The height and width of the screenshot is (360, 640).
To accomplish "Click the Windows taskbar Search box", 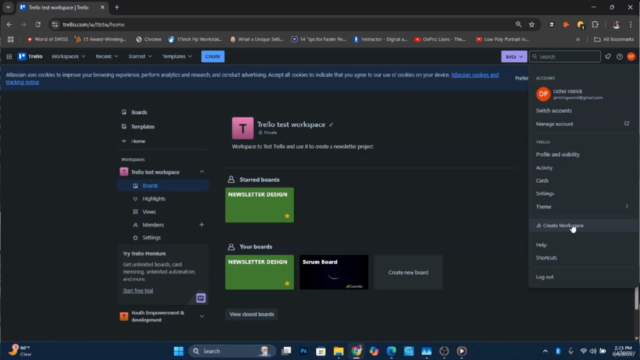I will coord(231,351).
